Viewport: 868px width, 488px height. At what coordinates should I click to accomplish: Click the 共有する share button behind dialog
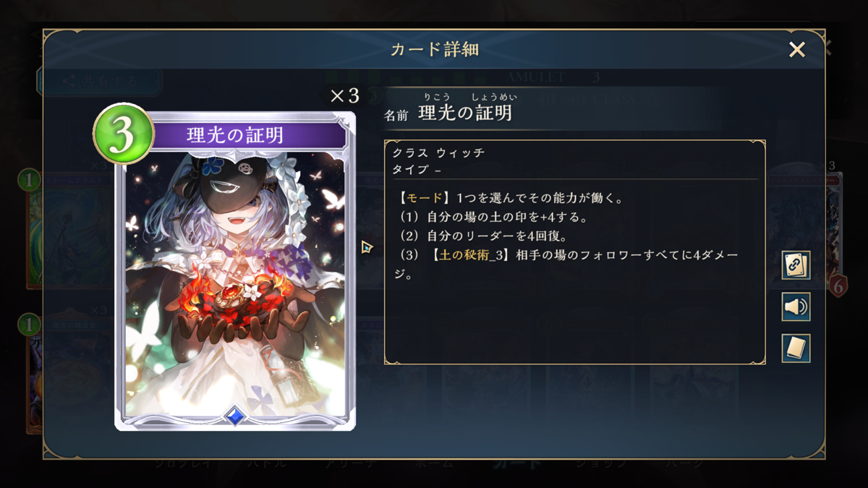click(x=99, y=81)
